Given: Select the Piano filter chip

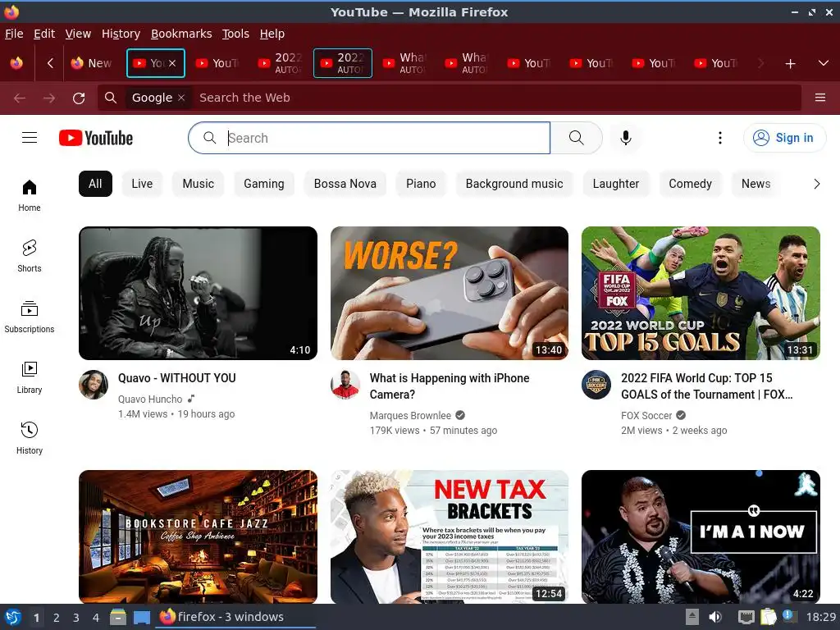Looking at the screenshot, I should click(421, 184).
